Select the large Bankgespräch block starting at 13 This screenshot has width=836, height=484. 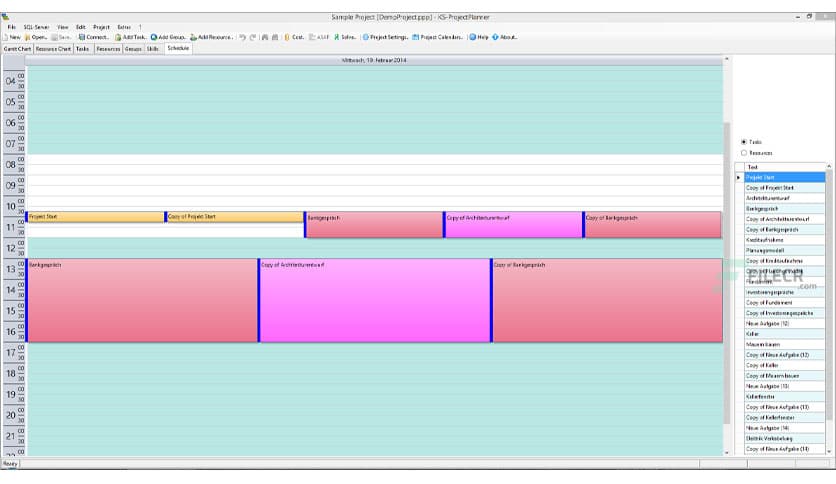pyautogui.click(x=142, y=300)
